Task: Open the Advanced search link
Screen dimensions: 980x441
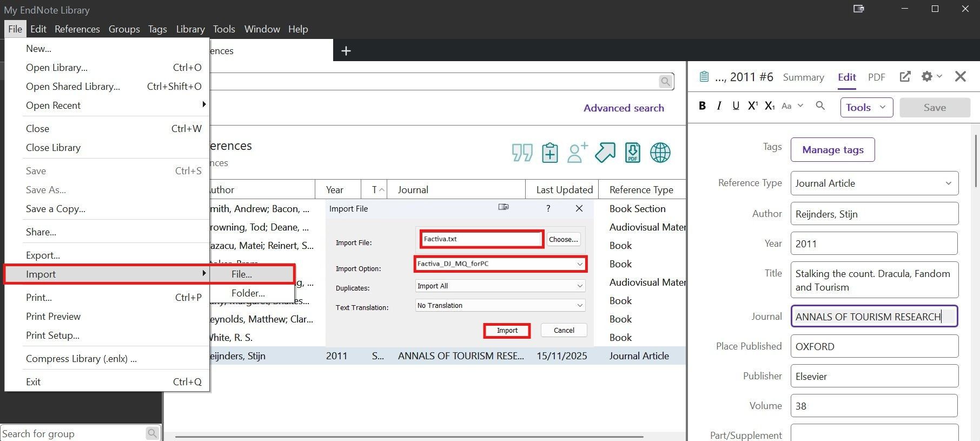Action: click(624, 108)
